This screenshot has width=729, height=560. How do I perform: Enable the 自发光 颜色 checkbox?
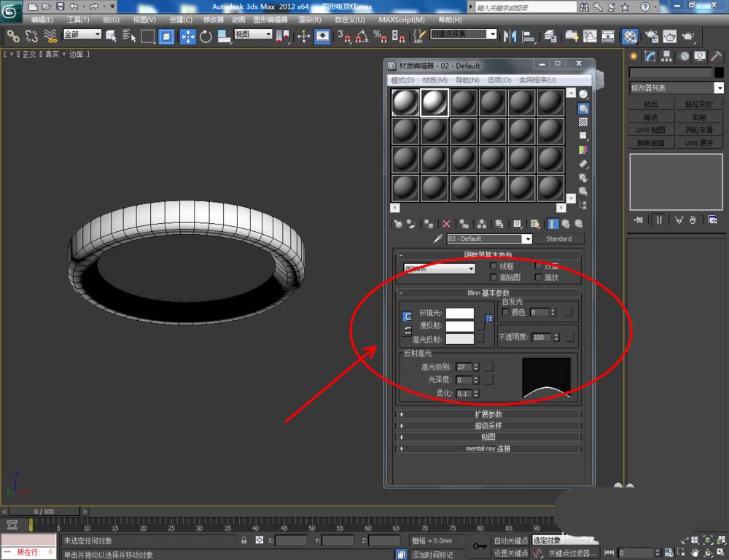point(505,312)
